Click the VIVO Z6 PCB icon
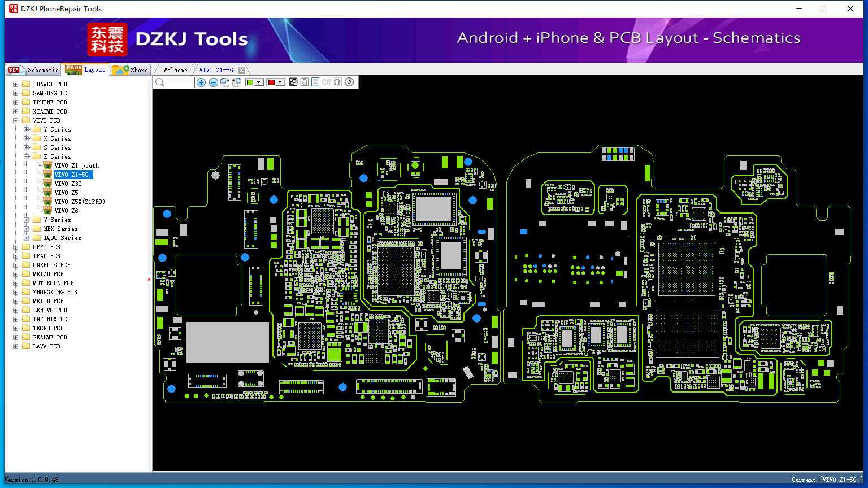868x488 pixels. (47, 210)
